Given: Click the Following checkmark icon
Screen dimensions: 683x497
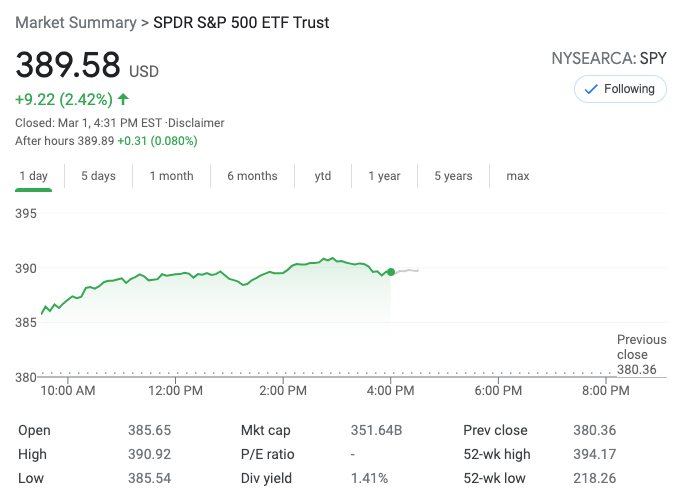Looking at the screenshot, I should (x=591, y=89).
